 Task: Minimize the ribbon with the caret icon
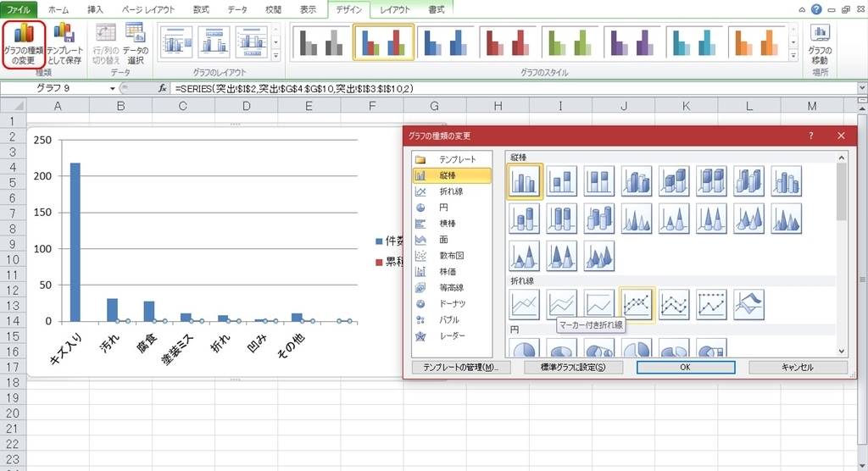click(802, 10)
